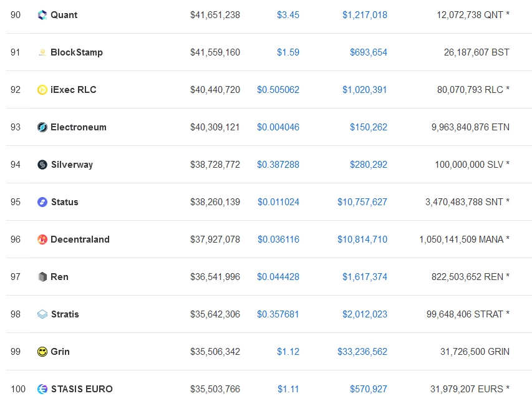This screenshot has height=401, width=532.
Task: Click the iExec RLC yellow logo icon
Action: tap(42, 90)
